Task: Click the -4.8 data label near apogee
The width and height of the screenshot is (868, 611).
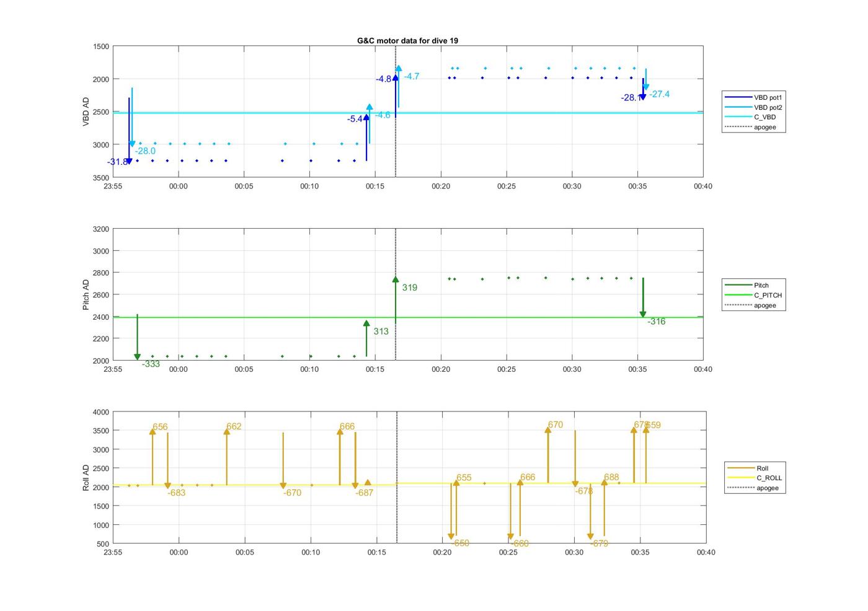Action: (383, 79)
